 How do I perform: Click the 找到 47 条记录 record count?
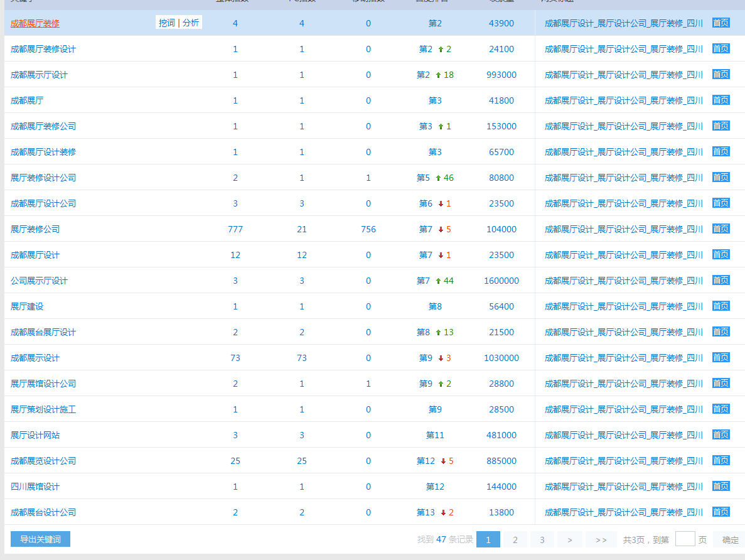click(x=445, y=539)
